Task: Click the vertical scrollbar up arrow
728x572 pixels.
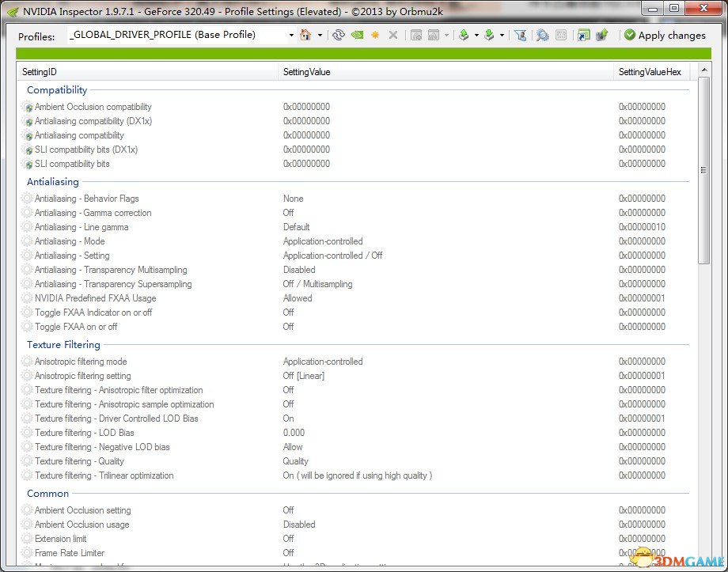Action: (704, 70)
